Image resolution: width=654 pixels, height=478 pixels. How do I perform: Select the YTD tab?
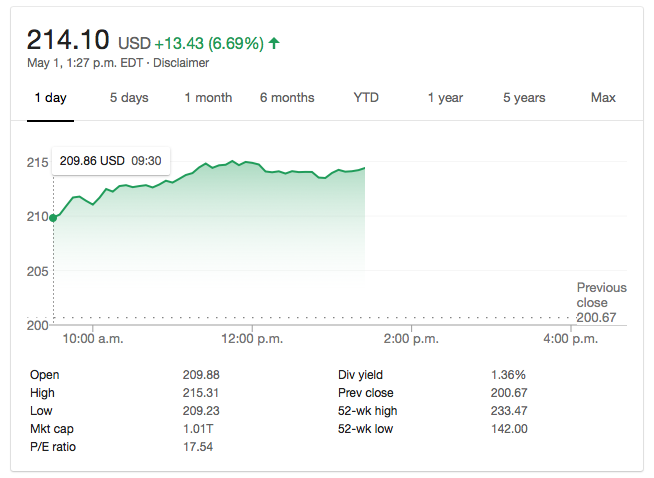366,98
